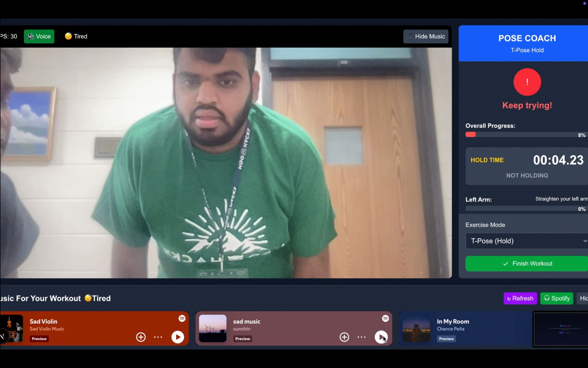This screenshot has width=588, height=368.
Task: Click Spotify logo on Sad Violin card
Action: click(x=182, y=318)
